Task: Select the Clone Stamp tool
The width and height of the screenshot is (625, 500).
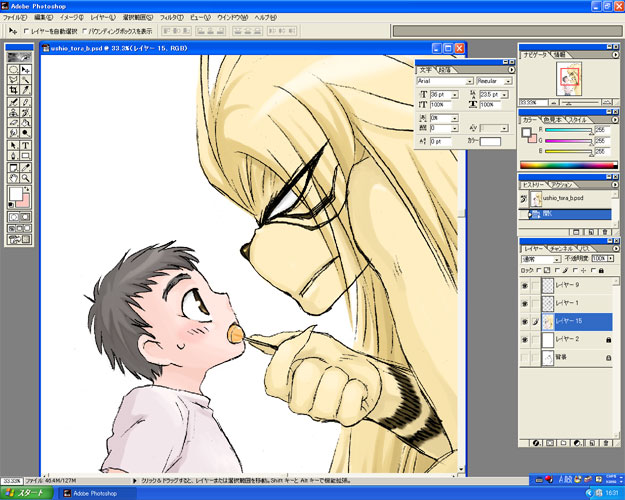Action: click(13, 113)
